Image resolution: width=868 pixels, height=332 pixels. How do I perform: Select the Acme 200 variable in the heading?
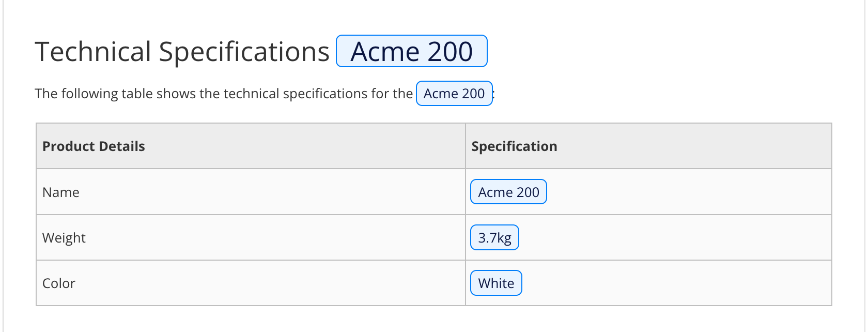coord(411,51)
